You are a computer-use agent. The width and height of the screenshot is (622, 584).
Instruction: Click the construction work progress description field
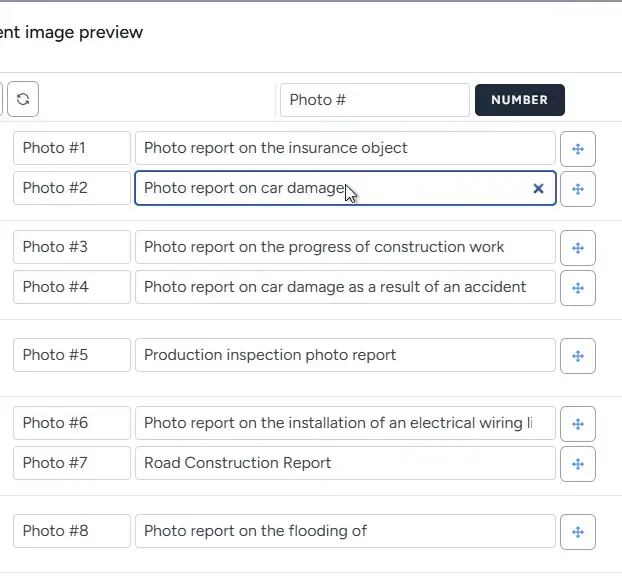345,247
